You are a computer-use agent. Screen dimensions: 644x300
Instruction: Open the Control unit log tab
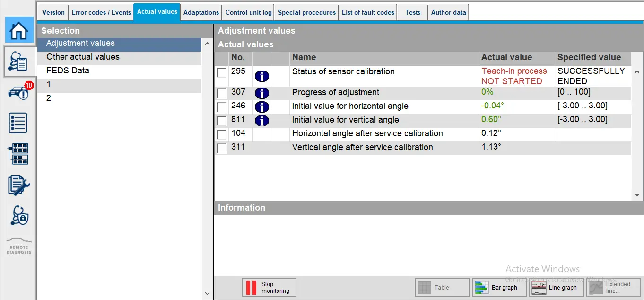248,12
